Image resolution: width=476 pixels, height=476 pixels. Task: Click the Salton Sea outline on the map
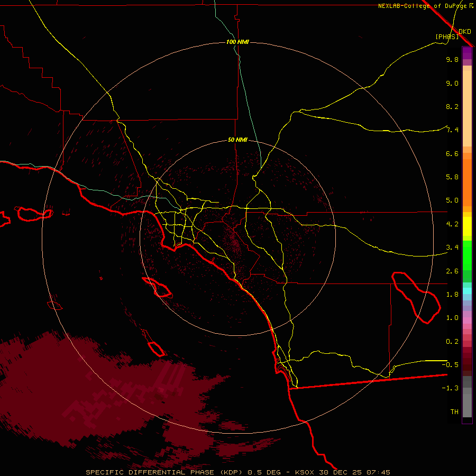point(416,297)
